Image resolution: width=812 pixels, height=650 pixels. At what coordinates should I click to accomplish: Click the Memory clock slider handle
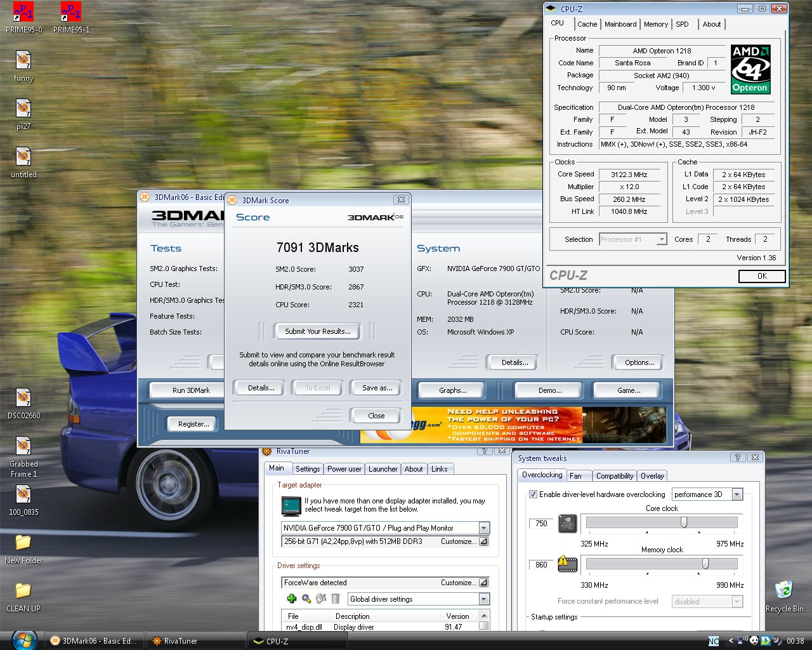(x=705, y=564)
